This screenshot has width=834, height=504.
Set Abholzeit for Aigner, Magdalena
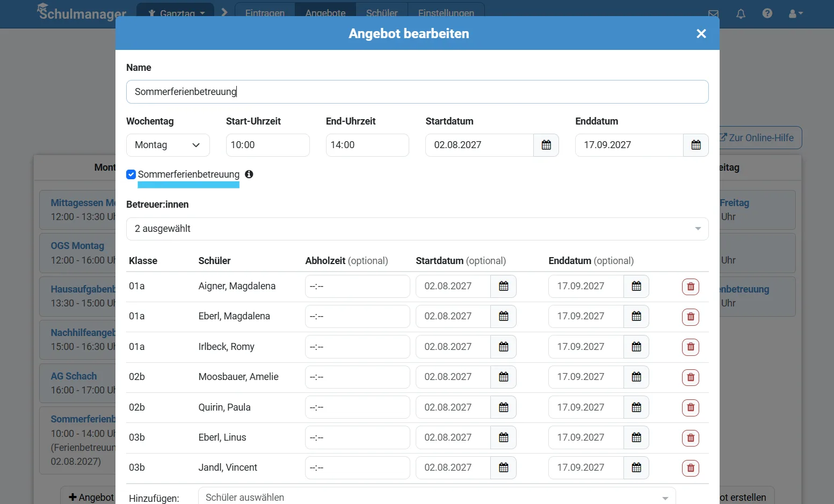[x=358, y=287]
